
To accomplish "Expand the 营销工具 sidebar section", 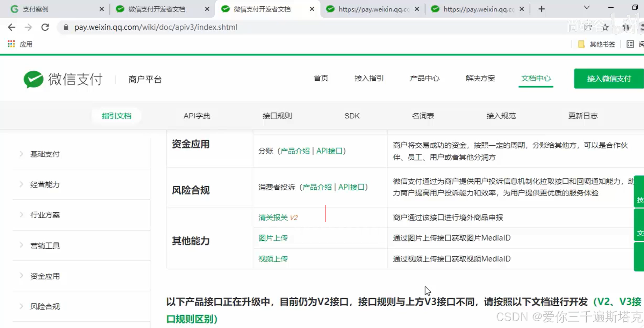I will click(x=44, y=246).
